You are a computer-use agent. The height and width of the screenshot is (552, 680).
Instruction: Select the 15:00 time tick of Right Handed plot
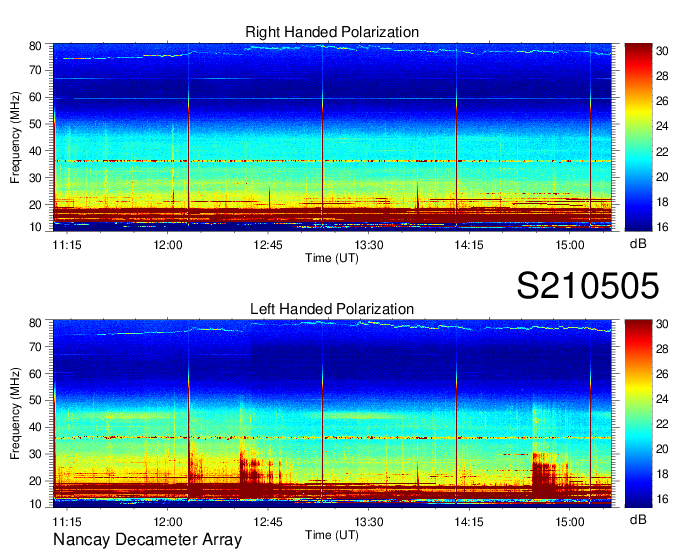click(x=570, y=245)
